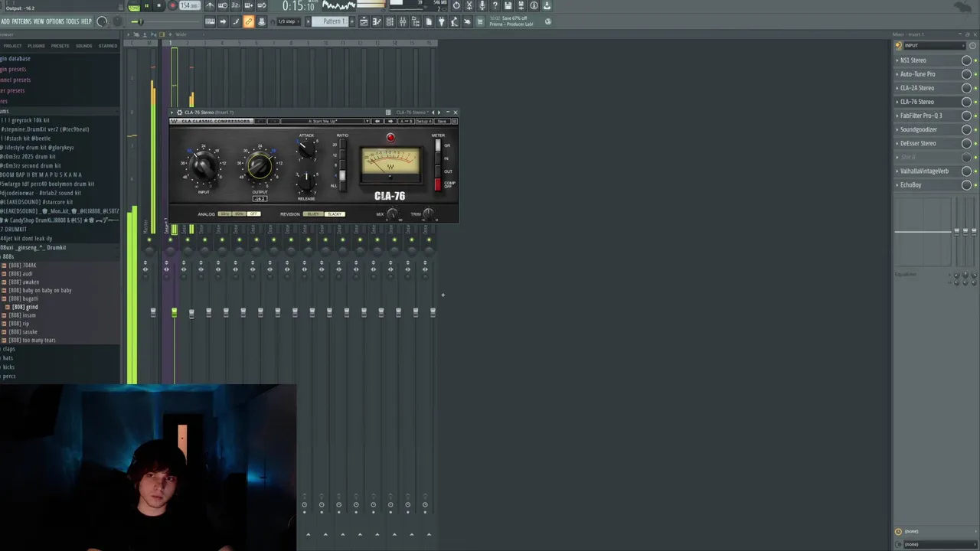Click the RELEASE knob
The width and height of the screenshot is (980, 551).
point(306,183)
